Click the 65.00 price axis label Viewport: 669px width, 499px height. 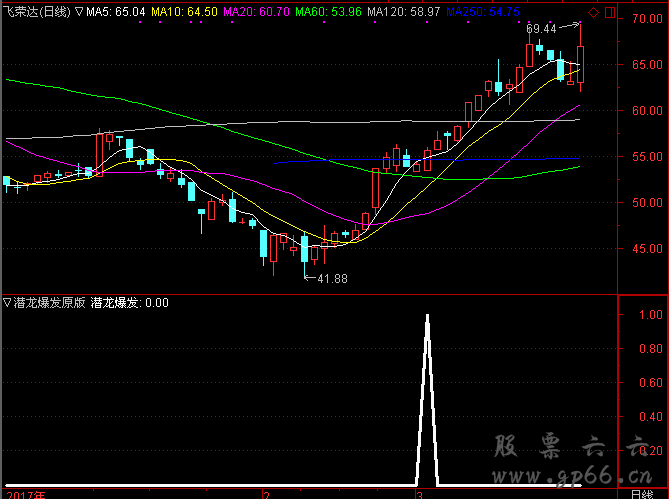(x=647, y=64)
